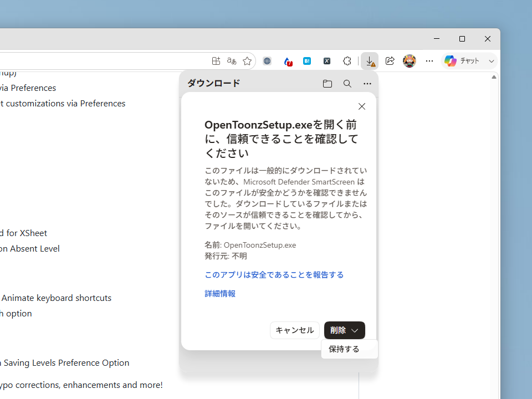
Task: Click 'customizations via Preferences' text
Action: [x=65, y=104]
